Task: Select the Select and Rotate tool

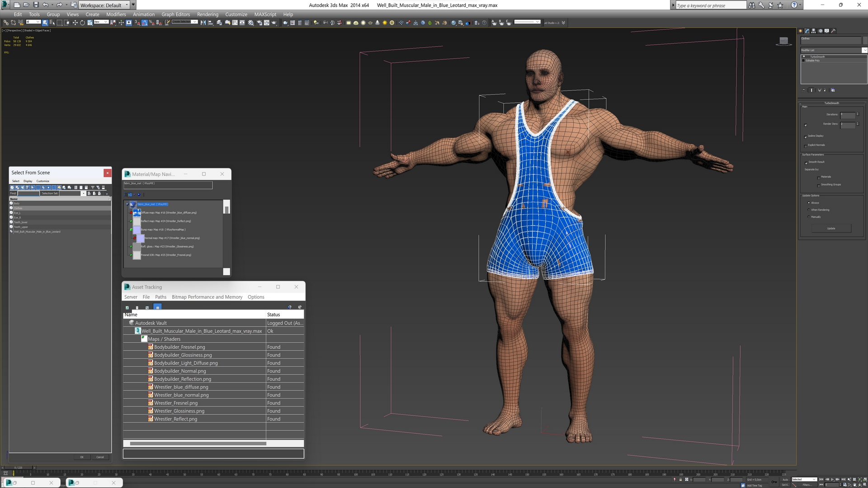Action: tap(82, 23)
